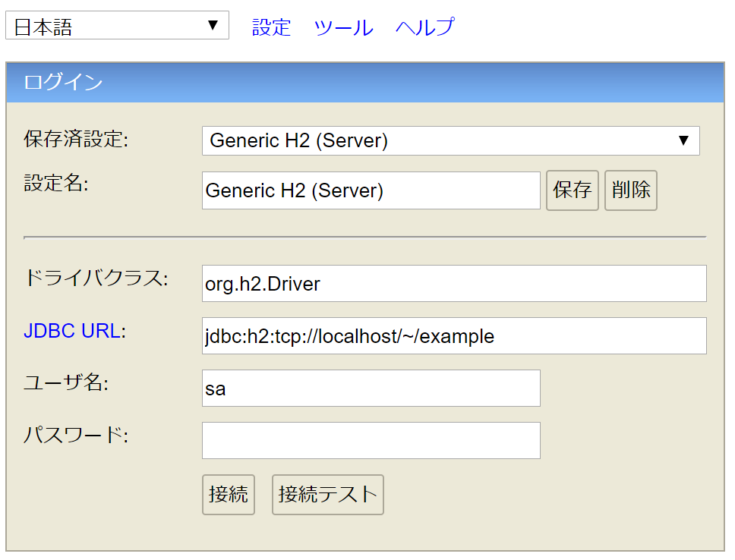Click the 保存 save button
Screen dimensions: 735x560
click(573, 190)
